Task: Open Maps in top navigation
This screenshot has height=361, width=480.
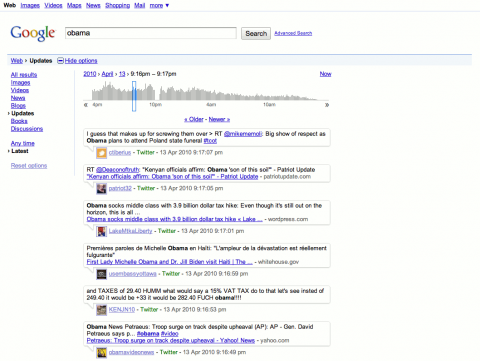Action: [74, 5]
